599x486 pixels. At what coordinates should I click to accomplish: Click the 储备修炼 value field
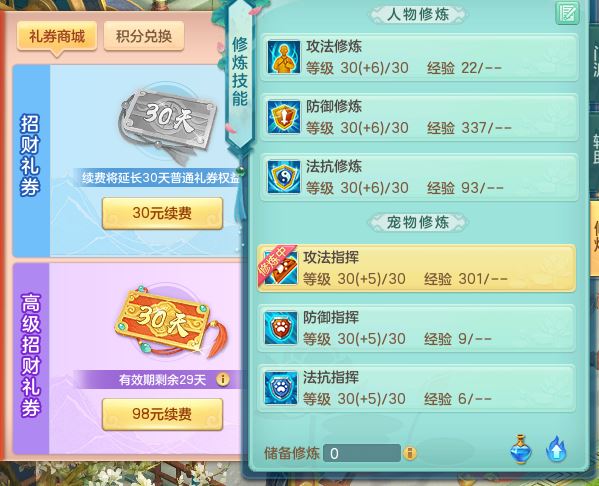362,454
